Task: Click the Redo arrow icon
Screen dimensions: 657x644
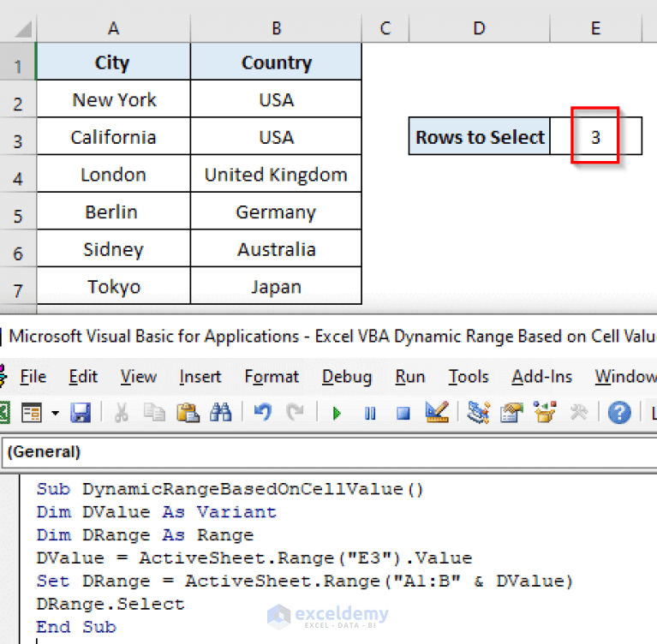Action: pyautogui.click(x=296, y=413)
